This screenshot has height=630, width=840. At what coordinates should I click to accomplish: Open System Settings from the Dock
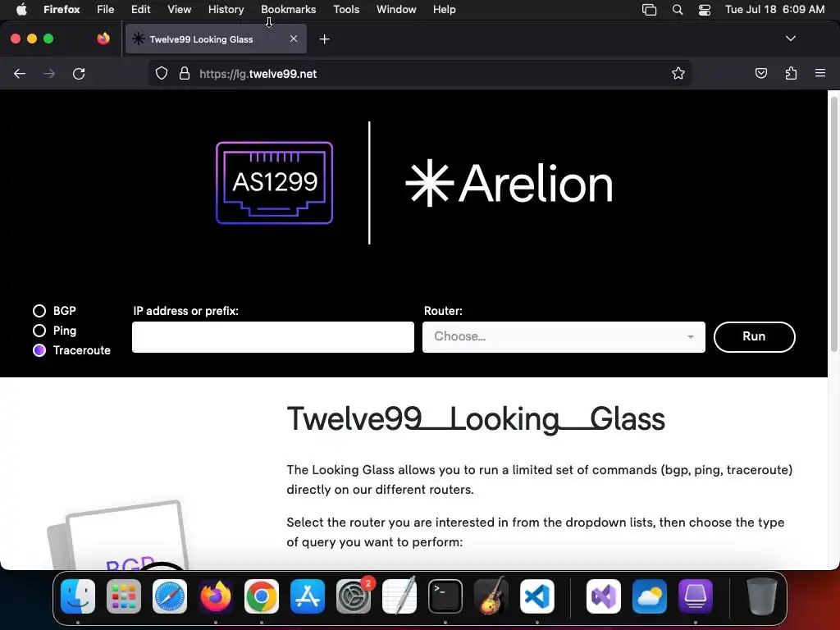[354, 596]
